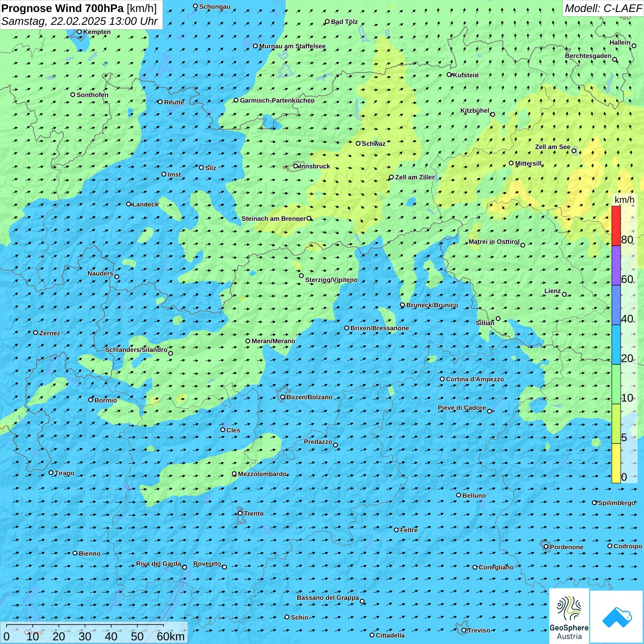644x644 pixels.
Task: Click the 'Pieve di Cadore' label
Action: pos(462,408)
